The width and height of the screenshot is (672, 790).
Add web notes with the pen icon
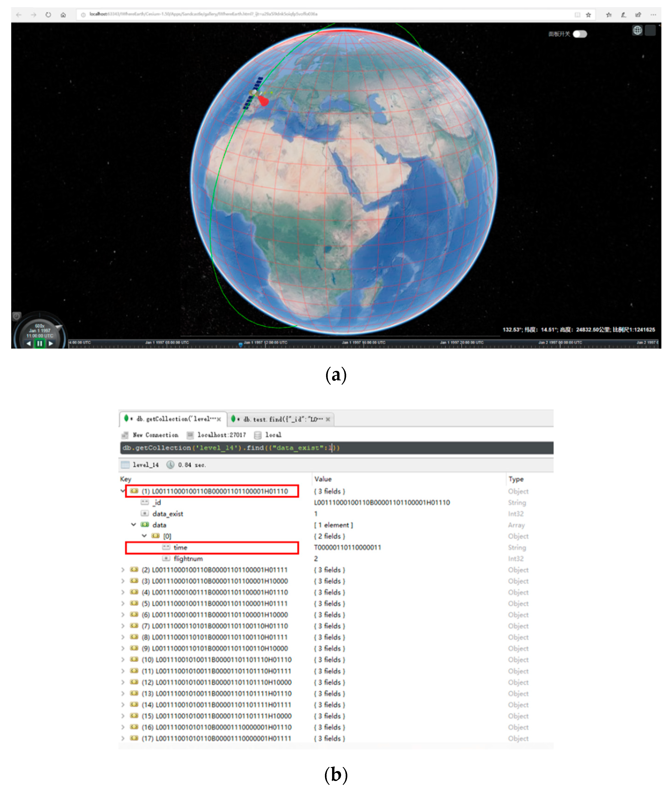[623, 15]
